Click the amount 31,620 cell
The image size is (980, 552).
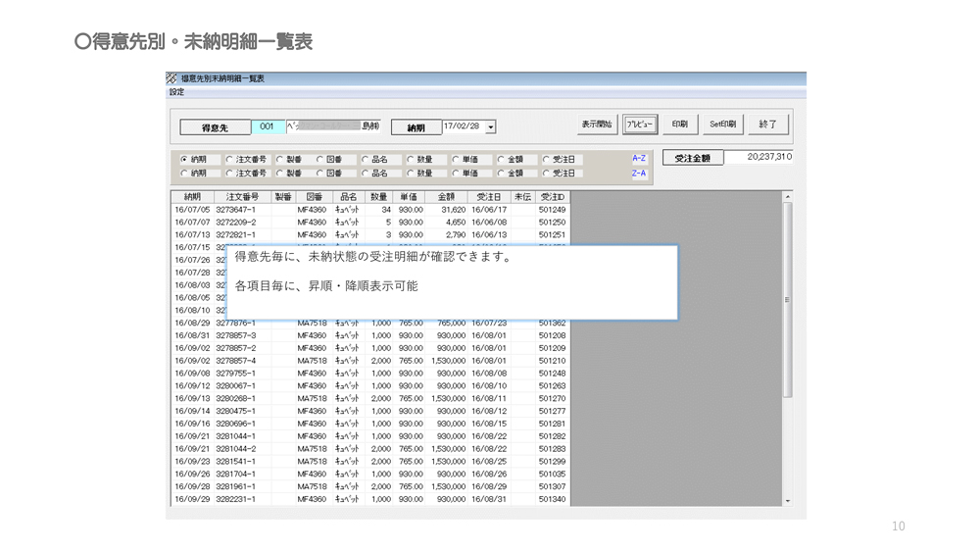[x=453, y=210]
